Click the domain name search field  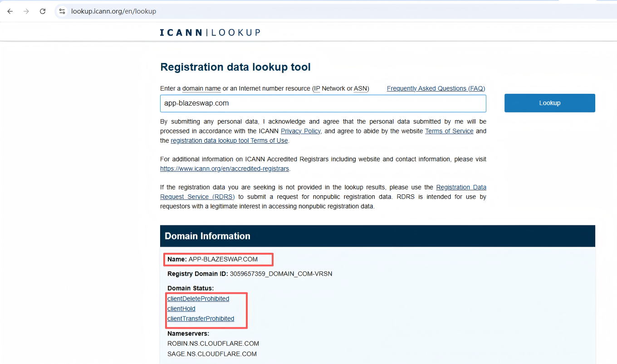pos(323,103)
